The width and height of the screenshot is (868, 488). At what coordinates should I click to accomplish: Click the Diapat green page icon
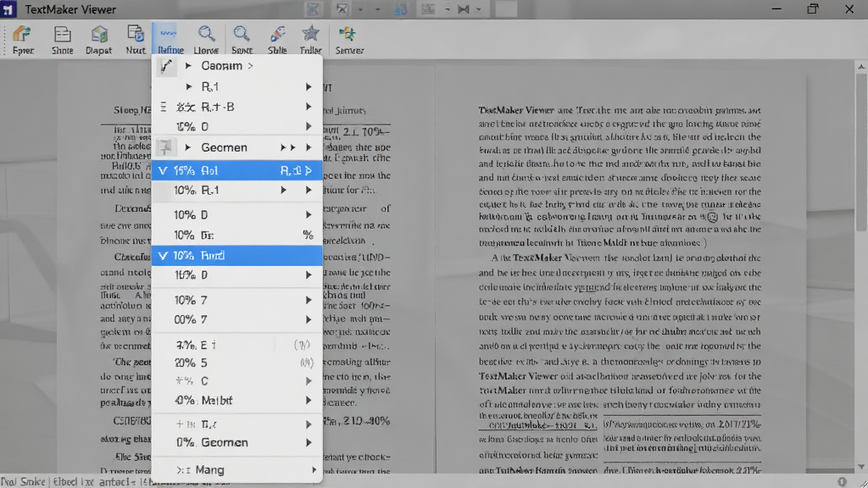[99, 34]
